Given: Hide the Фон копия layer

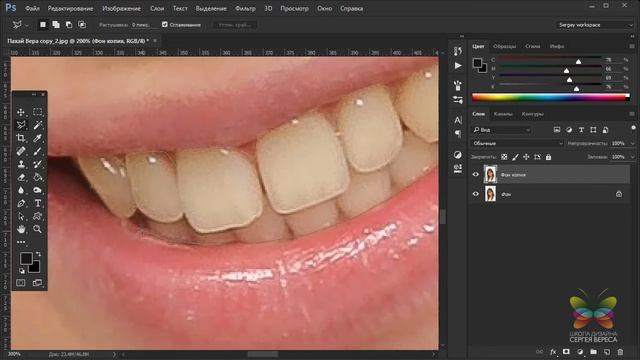Looking at the screenshot, I should 476,174.
